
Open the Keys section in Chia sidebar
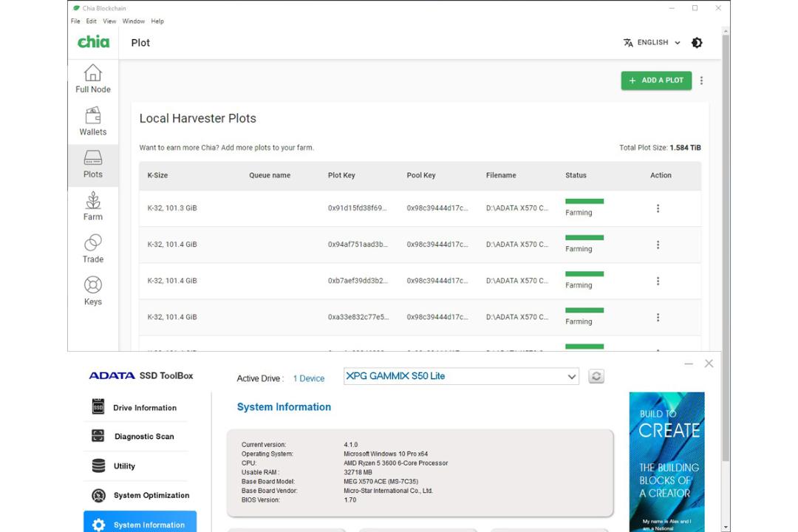coord(92,291)
